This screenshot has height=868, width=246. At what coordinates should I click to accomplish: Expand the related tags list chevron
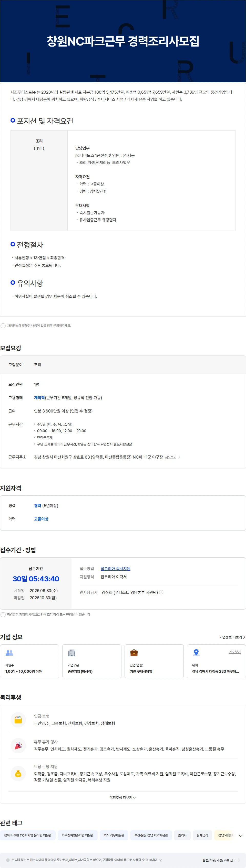pos(241,836)
